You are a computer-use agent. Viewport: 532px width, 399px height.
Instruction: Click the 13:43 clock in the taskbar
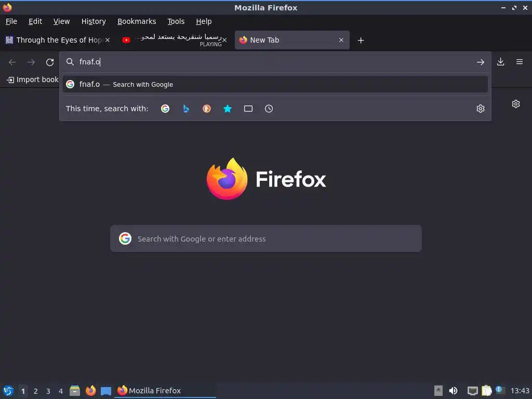520,391
